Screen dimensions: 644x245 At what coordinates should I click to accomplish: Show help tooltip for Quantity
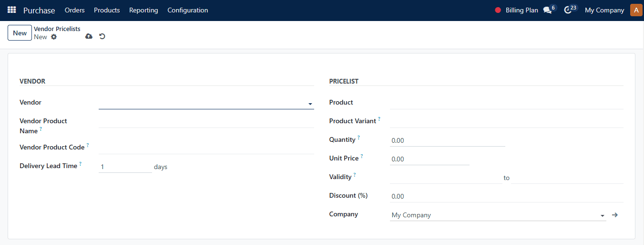(358, 138)
